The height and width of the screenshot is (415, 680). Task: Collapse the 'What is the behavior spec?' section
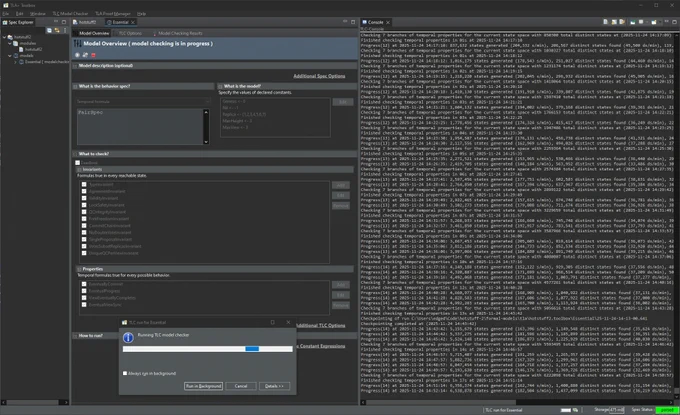coord(75,86)
